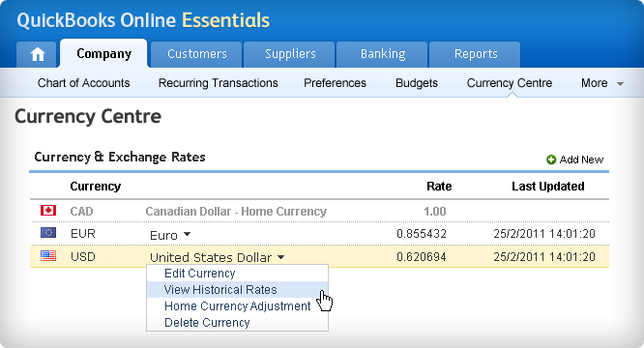Click the Euro currency name
644x348 pixels.
[163, 235]
